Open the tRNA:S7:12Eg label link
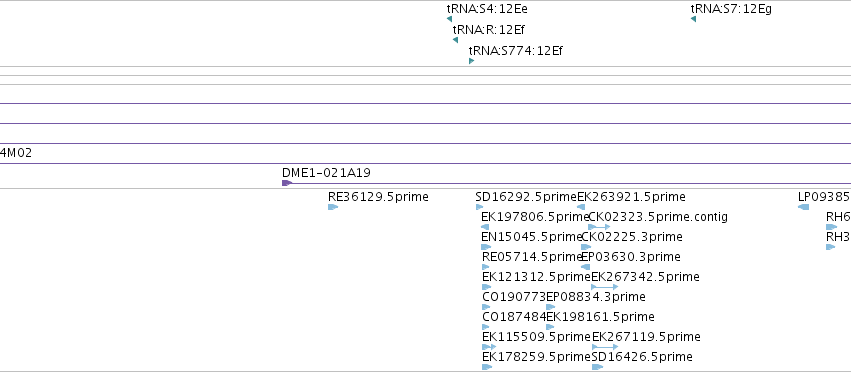 [731, 9]
